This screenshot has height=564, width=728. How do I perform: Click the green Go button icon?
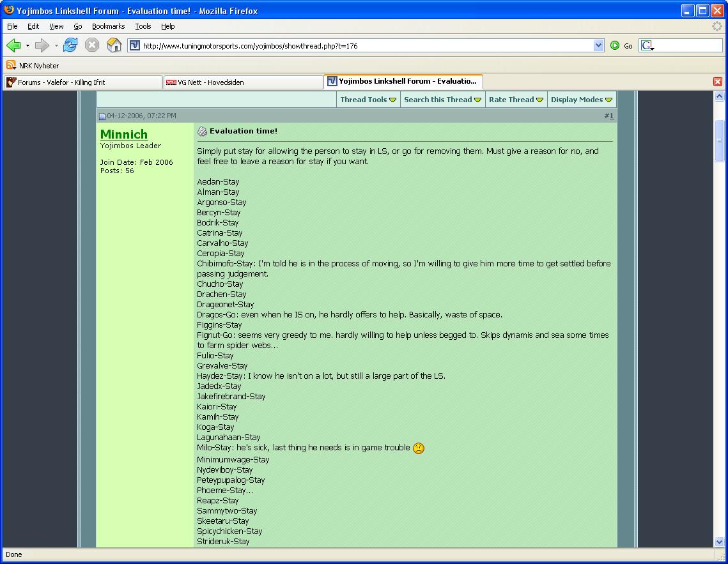615,45
